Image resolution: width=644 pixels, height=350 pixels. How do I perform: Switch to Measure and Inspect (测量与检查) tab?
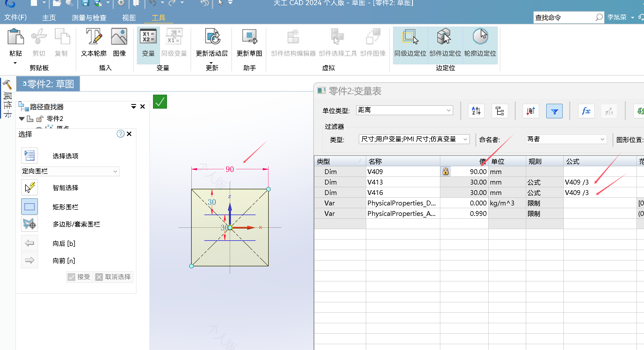tap(89, 18)
